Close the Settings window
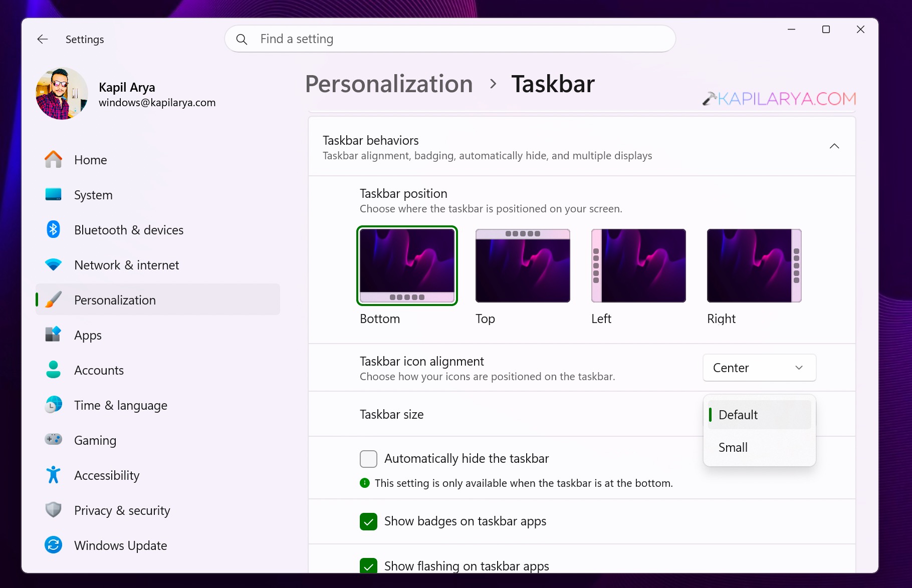 [860, 30]
